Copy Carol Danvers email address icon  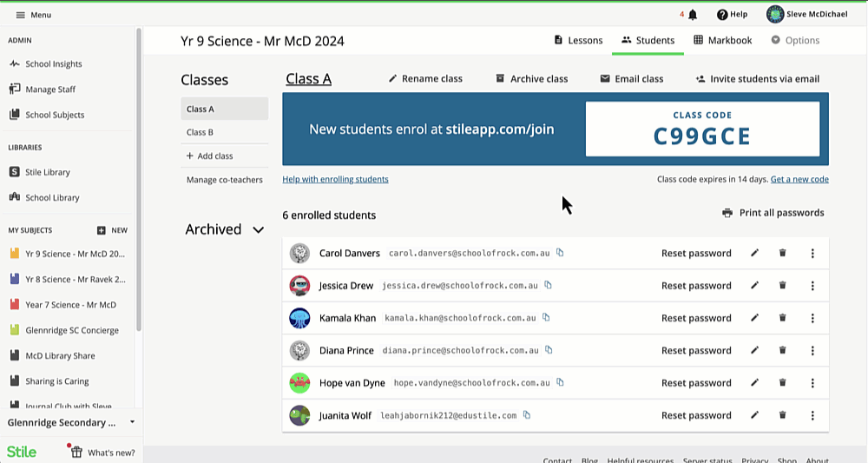pyautogui.click(x=560, y=253)
